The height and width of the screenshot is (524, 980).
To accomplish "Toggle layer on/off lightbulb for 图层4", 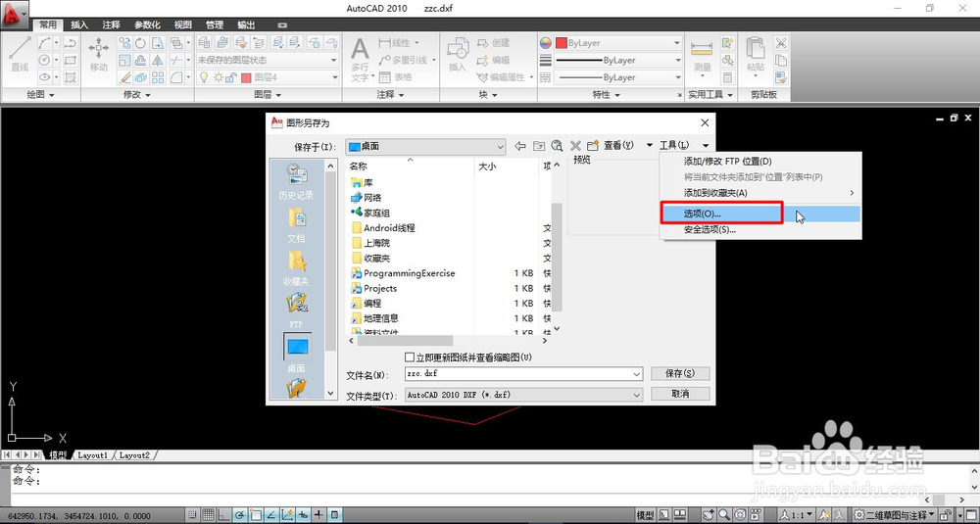I will [x=204, y=77].
